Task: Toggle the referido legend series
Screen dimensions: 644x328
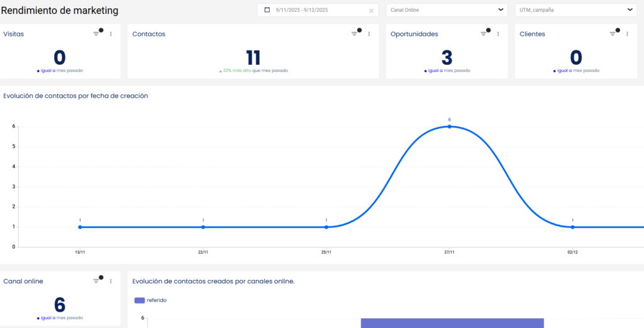Action: [x=150, y=300]
